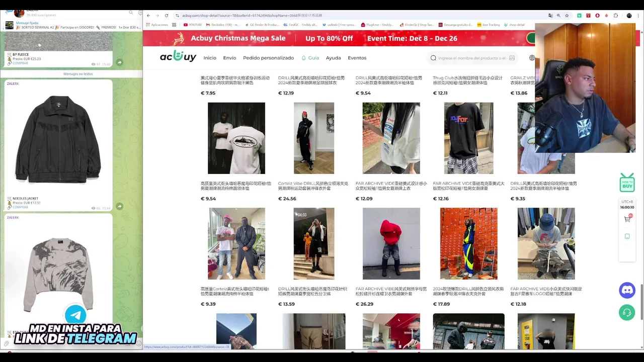
Task: Open the Eventos menu item
Action: pos(357,58)
